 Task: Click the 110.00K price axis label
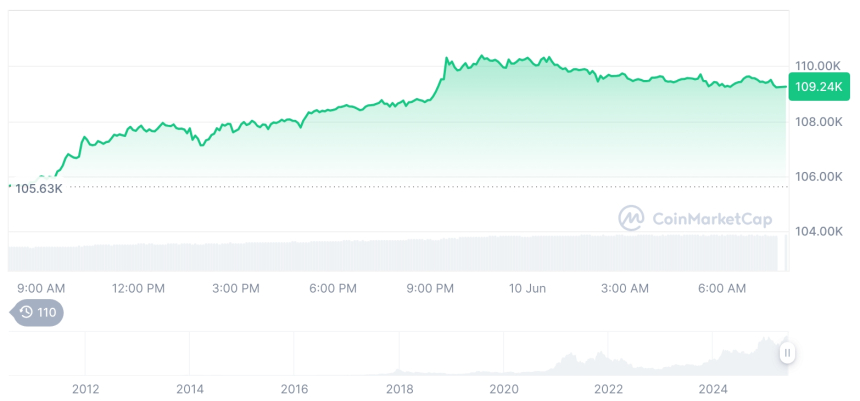pos(817,66)
